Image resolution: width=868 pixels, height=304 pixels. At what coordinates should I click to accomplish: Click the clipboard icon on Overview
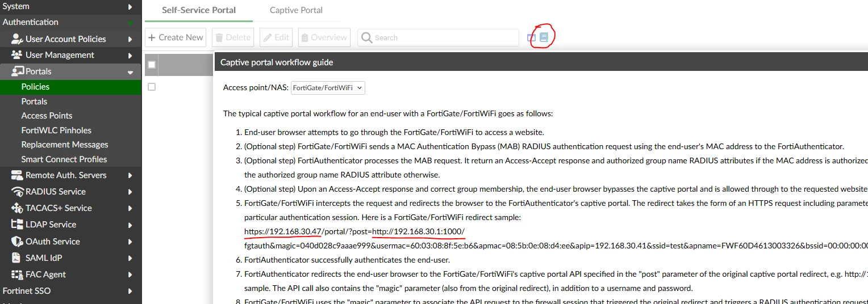(x=305, y=37)
